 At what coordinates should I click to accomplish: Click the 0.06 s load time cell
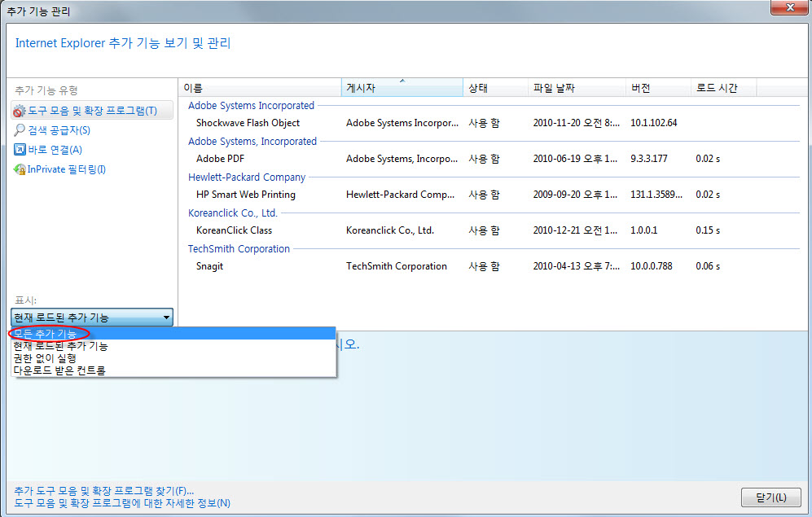tap(708, 266)
